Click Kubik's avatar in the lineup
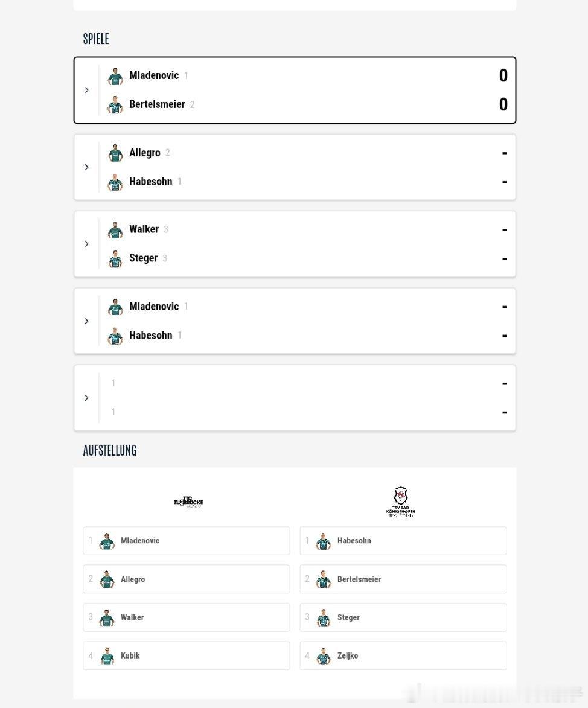The height and width of the screenshot is (708, 588). click(x=107, y=655)
